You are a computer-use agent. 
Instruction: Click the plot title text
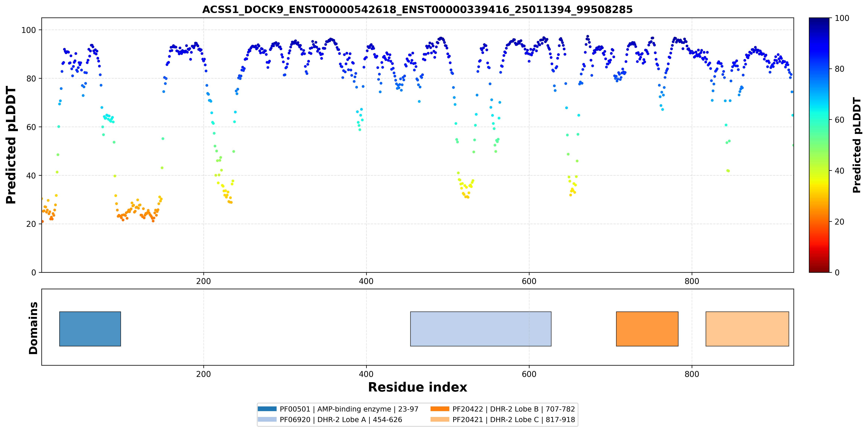coord(418,9)
